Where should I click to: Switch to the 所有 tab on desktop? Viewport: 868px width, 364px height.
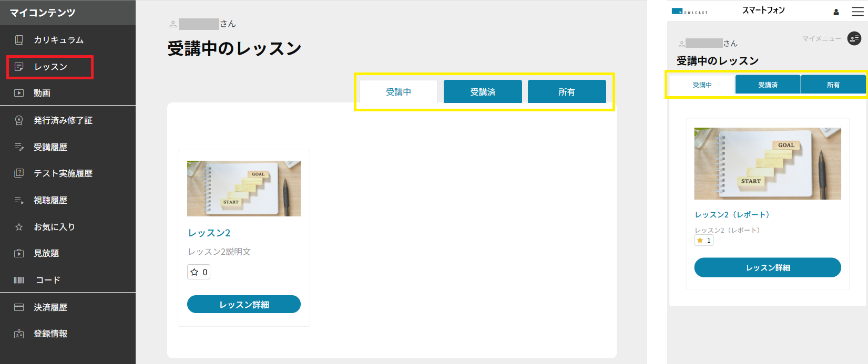coord(567,92)
